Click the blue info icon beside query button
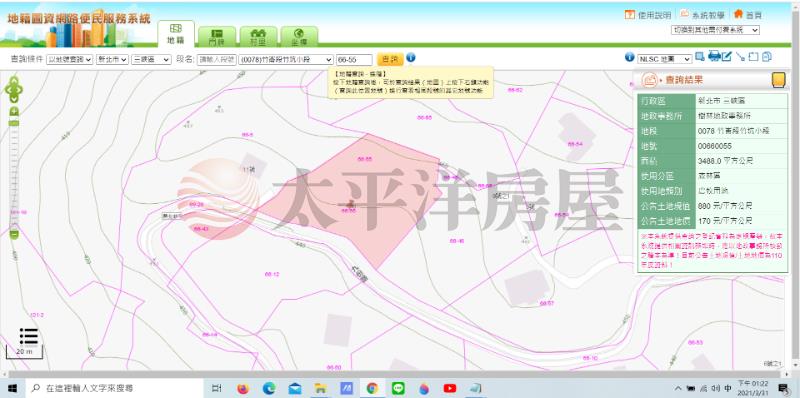Image resolution: width=800 pixels, height=398 pixels. (411, 58)
